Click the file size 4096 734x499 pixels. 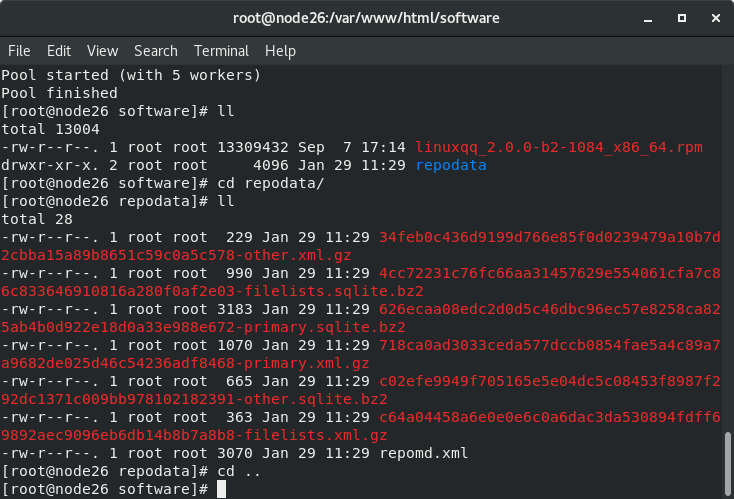[x=271, y=165]
